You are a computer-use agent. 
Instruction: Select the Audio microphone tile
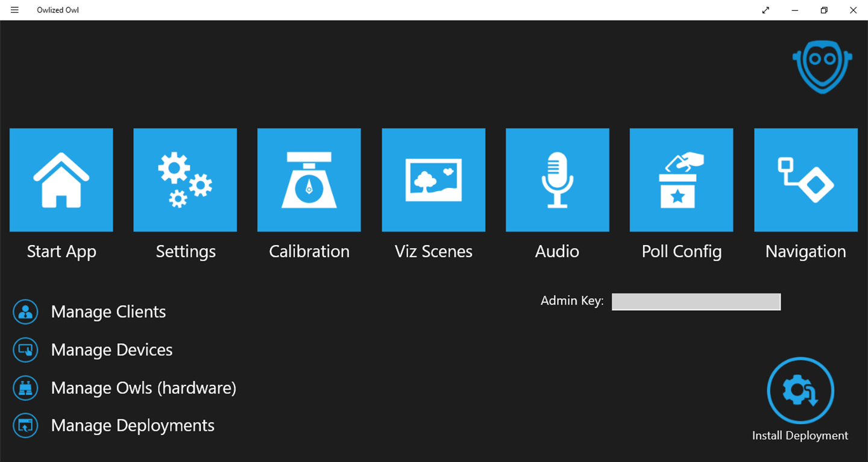pyautogui.click(x=558, y=179)
